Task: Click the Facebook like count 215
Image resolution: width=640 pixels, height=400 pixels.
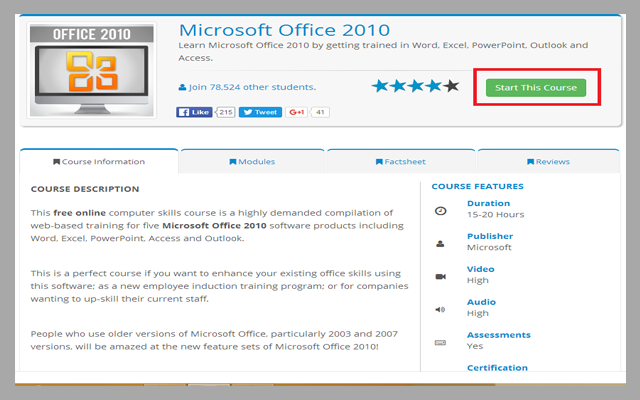Action: point(225,112)
